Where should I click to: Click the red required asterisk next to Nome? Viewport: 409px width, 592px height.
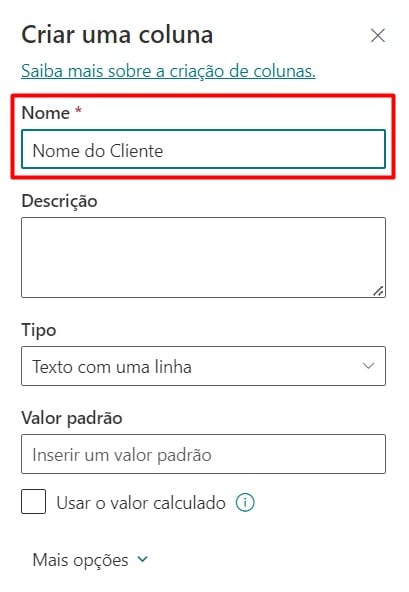79,110
